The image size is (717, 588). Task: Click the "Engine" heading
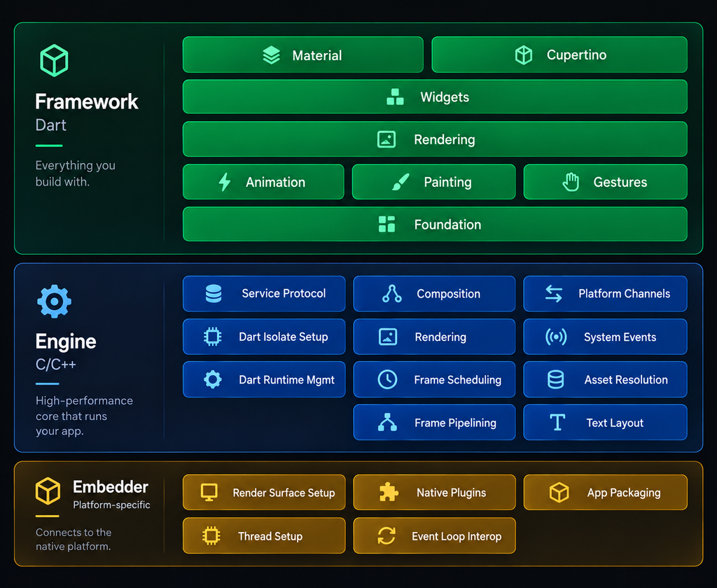[66, 342]
